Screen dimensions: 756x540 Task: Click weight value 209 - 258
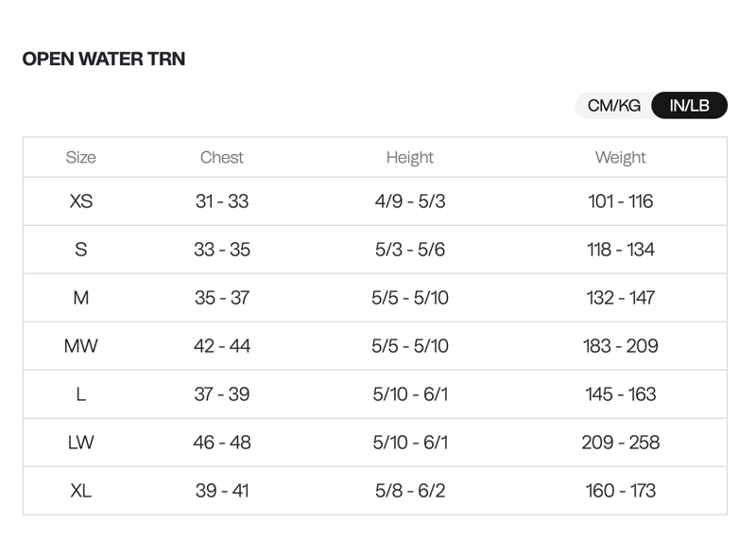point(621,443)
